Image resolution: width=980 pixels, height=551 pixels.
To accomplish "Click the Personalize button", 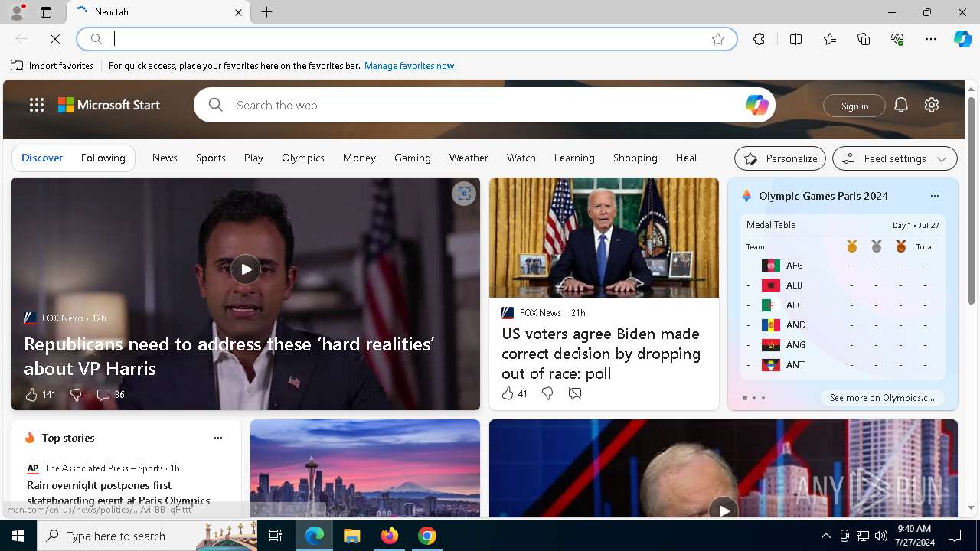I will pos(780,158).
